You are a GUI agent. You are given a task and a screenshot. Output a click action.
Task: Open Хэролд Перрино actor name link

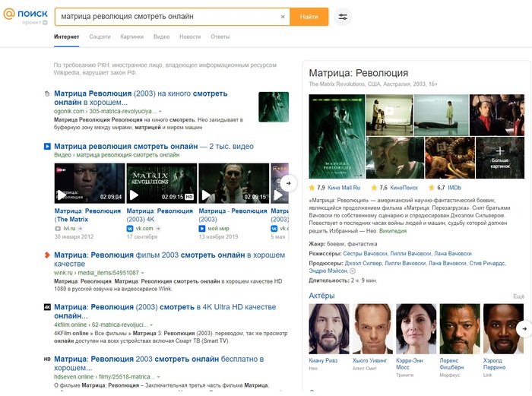494,364
